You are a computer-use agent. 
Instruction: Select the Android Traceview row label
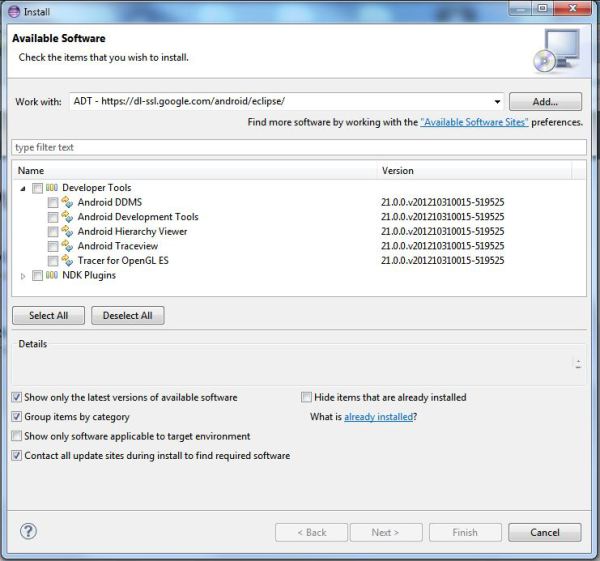click(118, 246)
